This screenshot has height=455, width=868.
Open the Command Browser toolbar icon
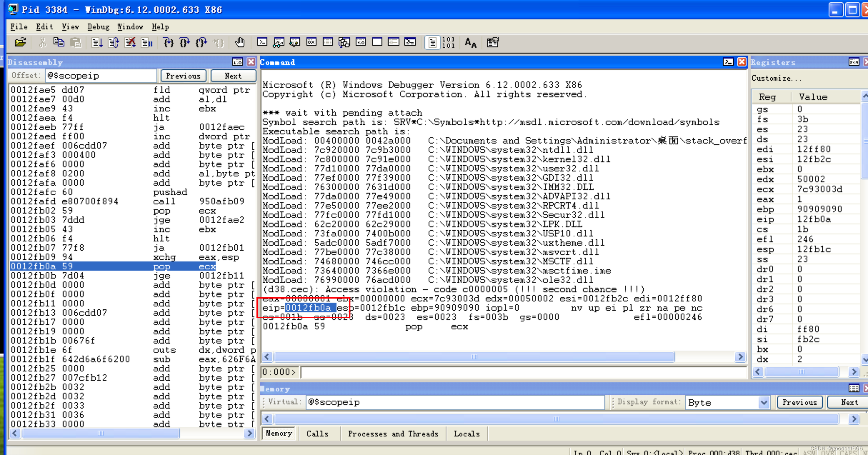410,42
